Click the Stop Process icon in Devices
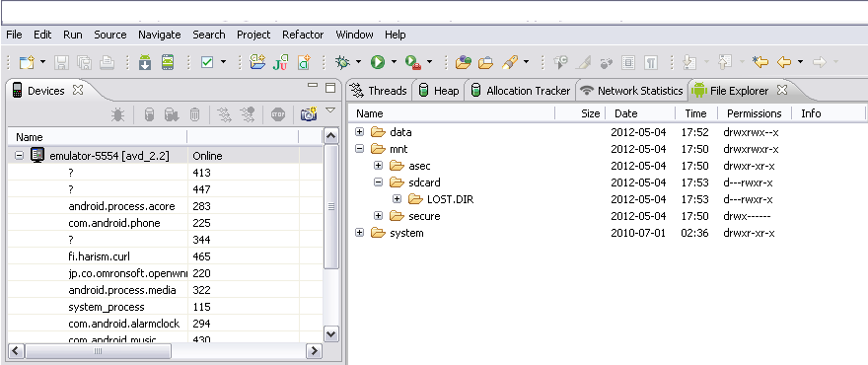 click(278, 114)
